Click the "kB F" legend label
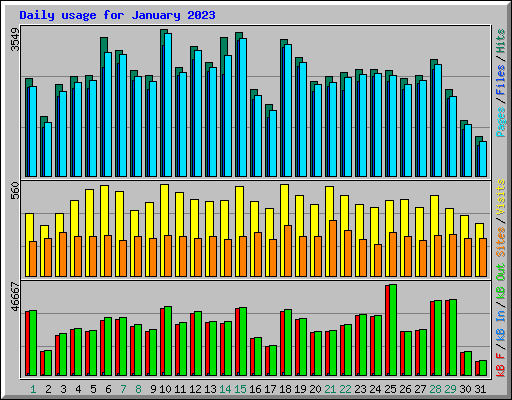 tap(501, 365)
